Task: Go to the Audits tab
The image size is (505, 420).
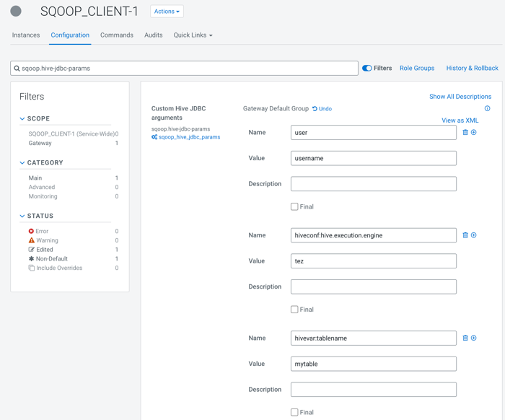Action: [153, 35]
